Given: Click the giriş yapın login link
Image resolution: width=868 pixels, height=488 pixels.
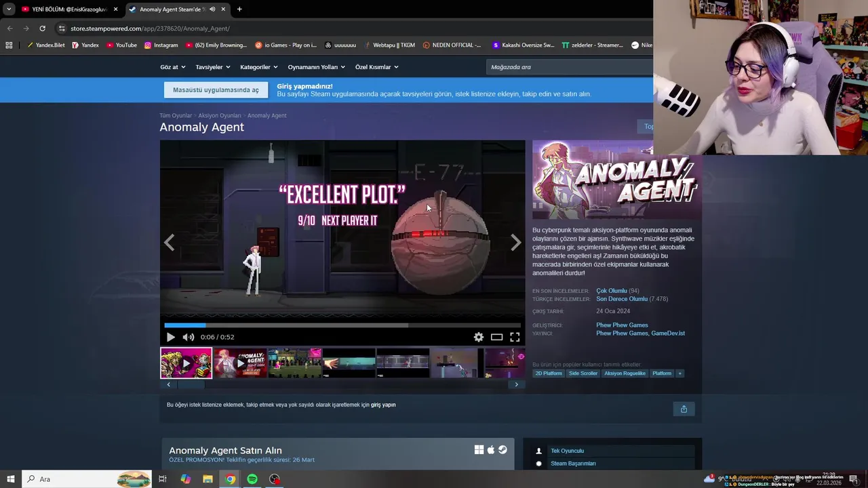Looking at the screenshot, I should tap(383, 405).
